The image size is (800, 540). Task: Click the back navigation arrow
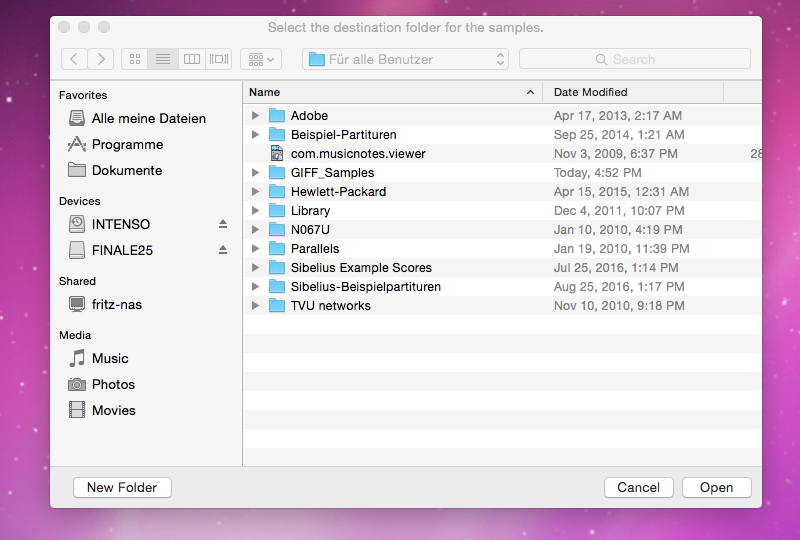(x=74, y=59)
